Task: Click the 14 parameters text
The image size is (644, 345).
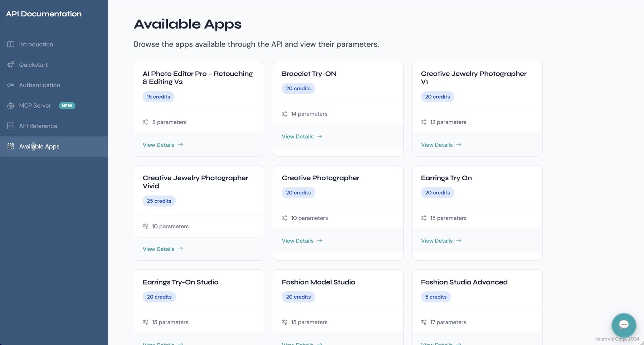Action: click(309, 114)
